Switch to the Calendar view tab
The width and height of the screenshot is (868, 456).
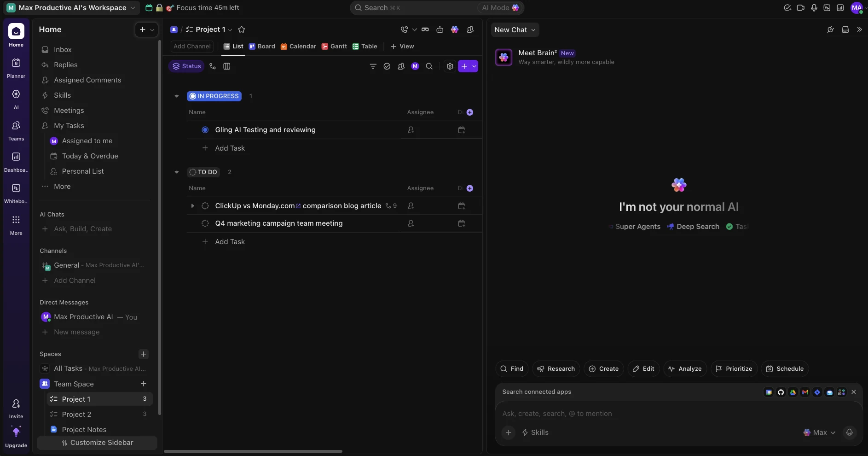pyautogui.click(x=298, y=47)
